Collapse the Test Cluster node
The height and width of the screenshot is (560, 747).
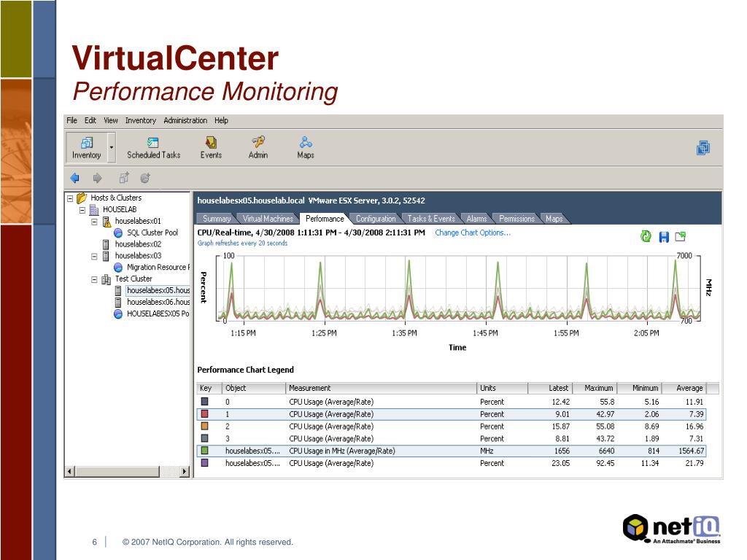pos(94,279)
